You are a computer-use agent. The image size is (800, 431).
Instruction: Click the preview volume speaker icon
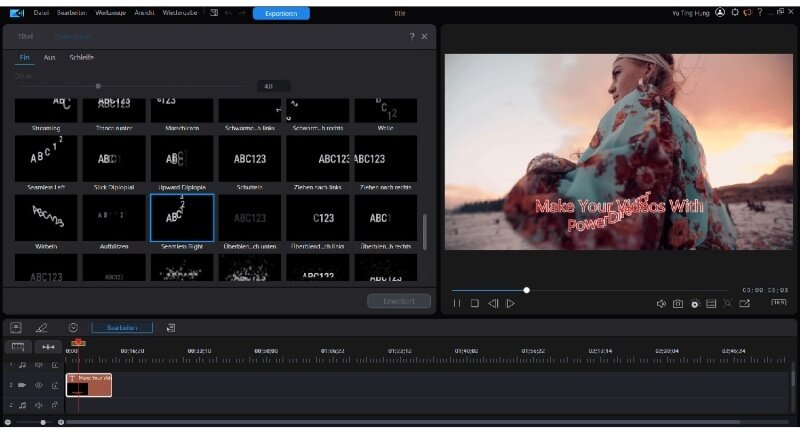coord(661,303)
